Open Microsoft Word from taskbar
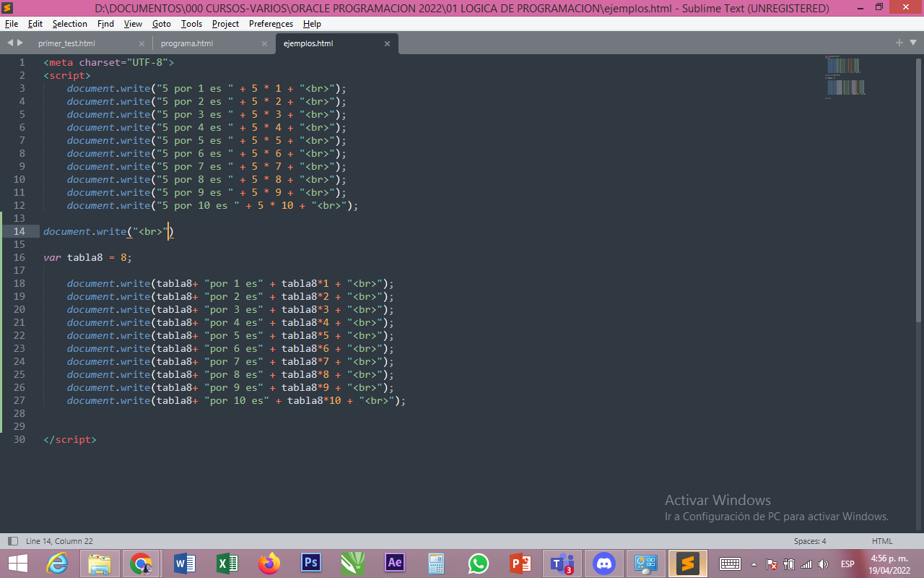This screenshot has height=578, width=924. 185,564
